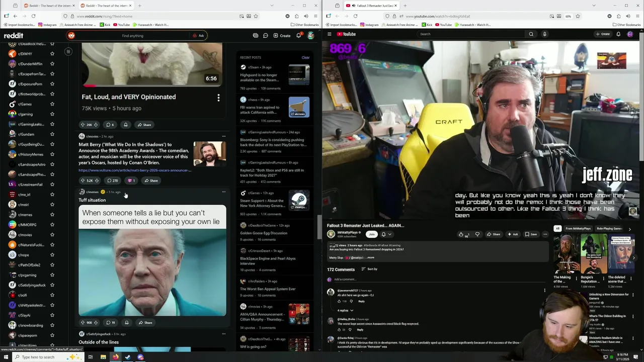Reload the Reddit browser page
Viewport: 644px width, 362px height.
coord(33,16)
